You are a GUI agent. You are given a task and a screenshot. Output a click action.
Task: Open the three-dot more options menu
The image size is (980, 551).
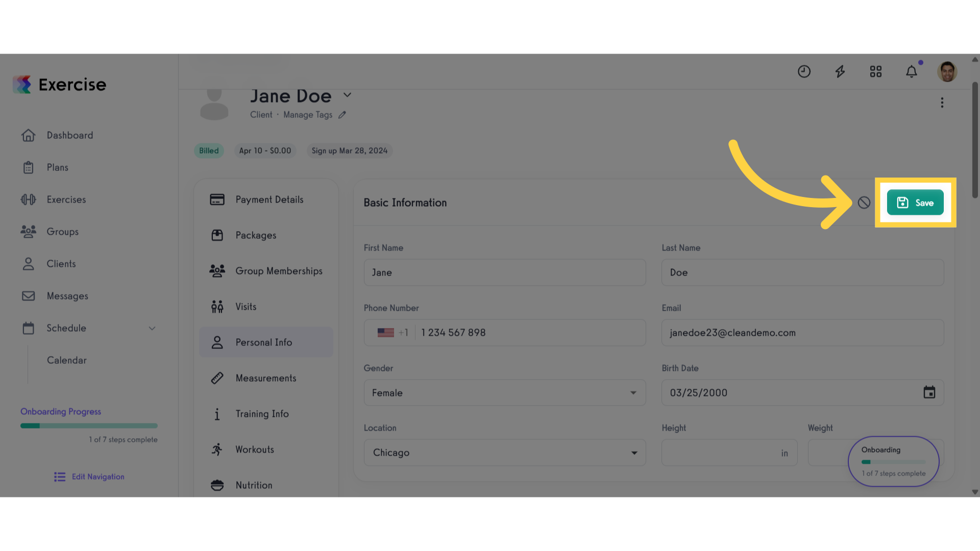click(x=942, y=103)
